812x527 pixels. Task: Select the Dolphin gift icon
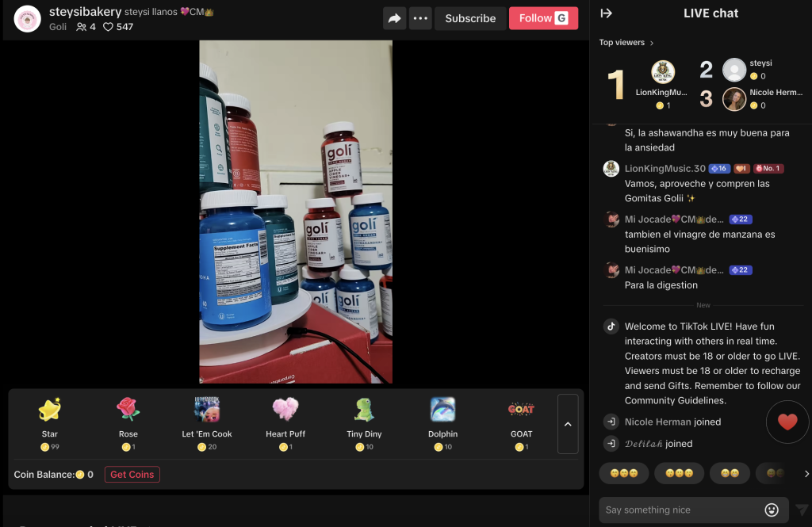(x=442, y=410)
